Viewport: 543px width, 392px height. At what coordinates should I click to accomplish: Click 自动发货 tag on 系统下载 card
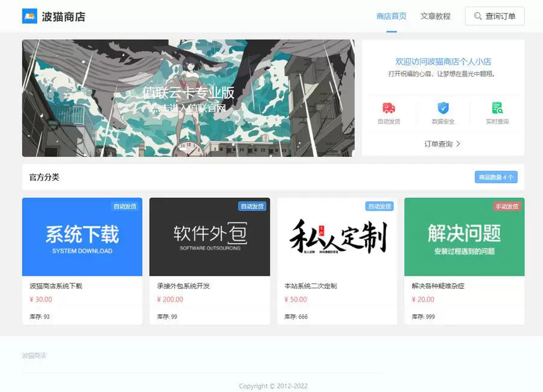coord(125,206)
